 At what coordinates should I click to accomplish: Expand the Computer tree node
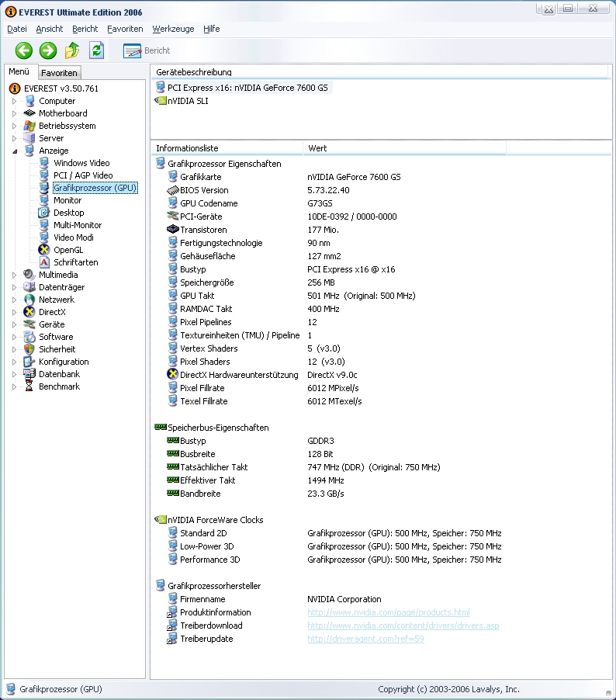point(14,102)
